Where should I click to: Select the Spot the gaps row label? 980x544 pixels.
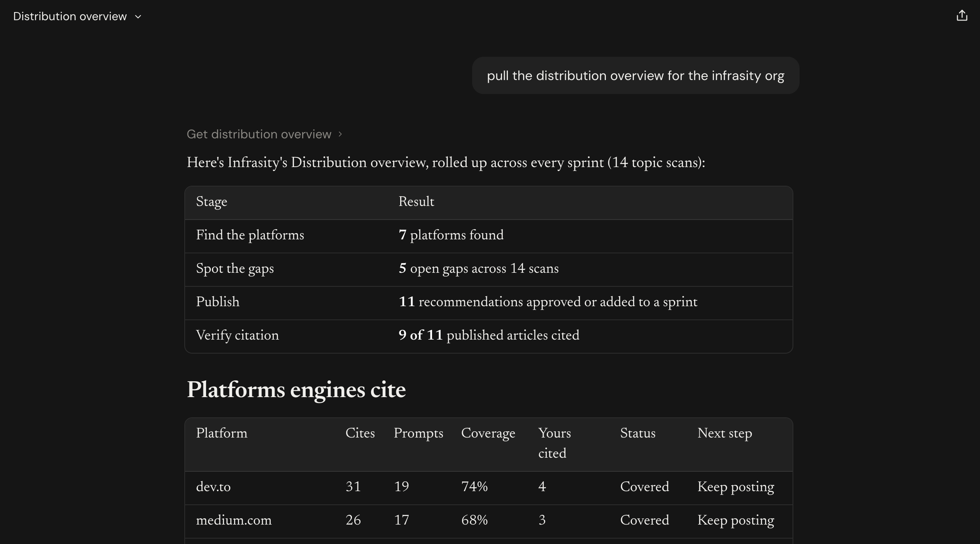click(235, 269)
